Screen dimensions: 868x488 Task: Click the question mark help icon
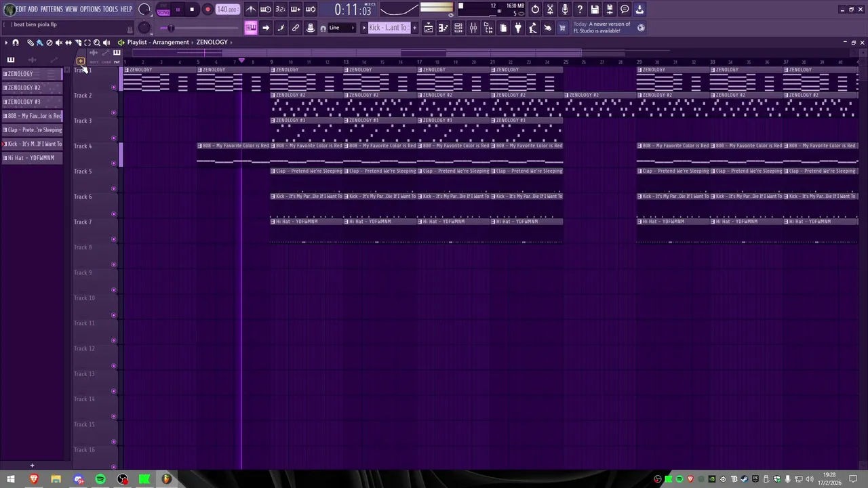point(580,9)
